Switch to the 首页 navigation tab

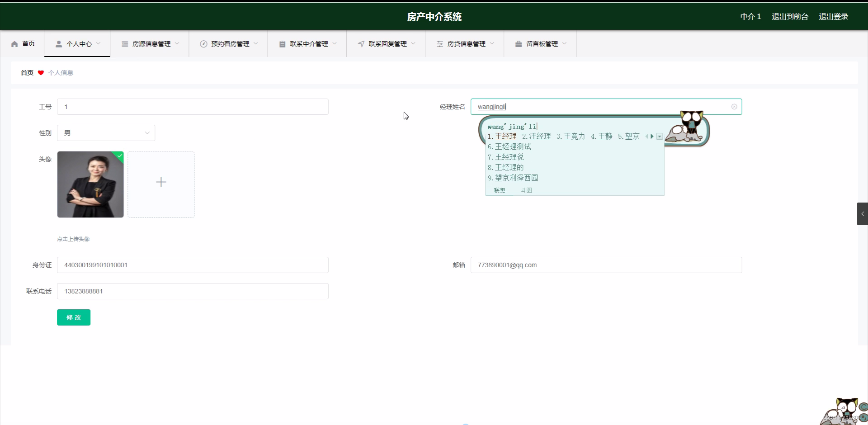(x=23, y=43)
